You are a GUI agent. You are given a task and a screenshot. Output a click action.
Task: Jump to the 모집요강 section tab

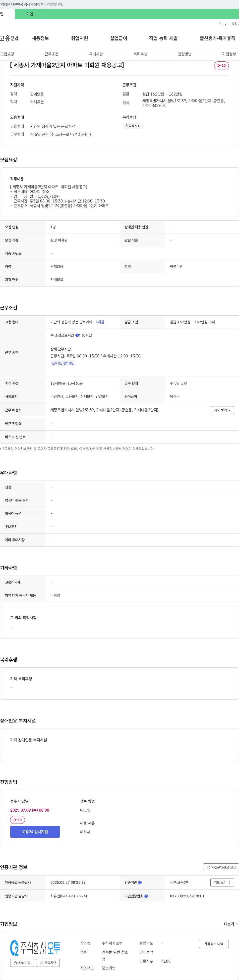[x=7, y=54]
